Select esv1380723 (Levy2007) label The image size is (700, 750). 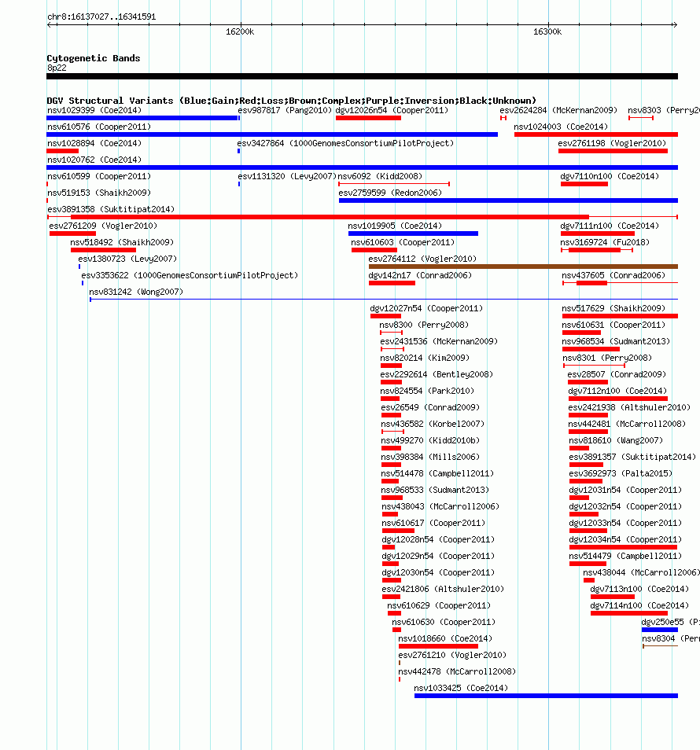(127, 259)
